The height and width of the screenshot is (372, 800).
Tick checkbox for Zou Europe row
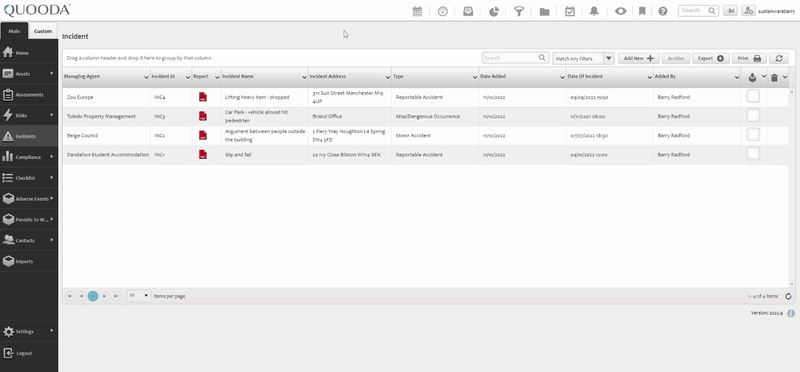[x=753, y=96]
